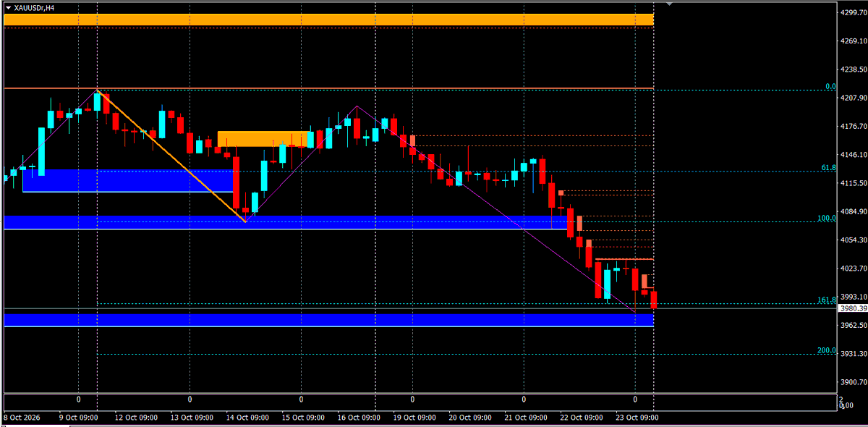Viewport: 868px width, 427px height.
Task: Click the 4115.50 price scale label
Action: pos(854,183)
